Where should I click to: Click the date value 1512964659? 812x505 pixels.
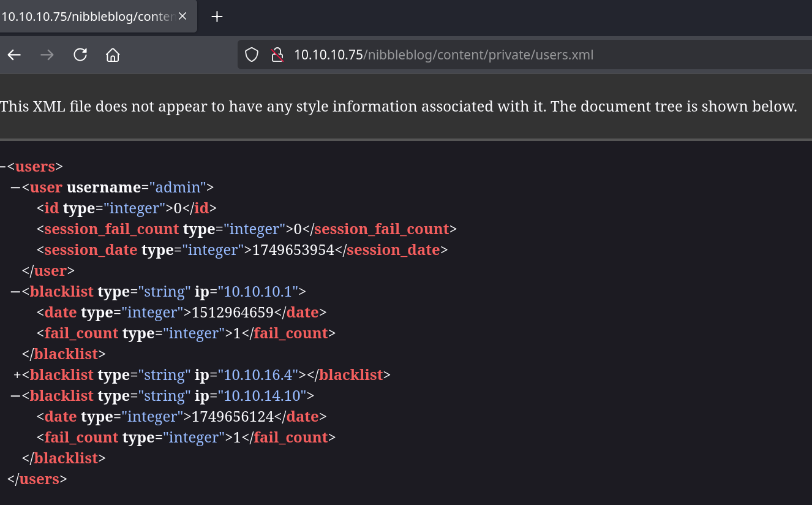pyautogui.click(x=232, y=313)
